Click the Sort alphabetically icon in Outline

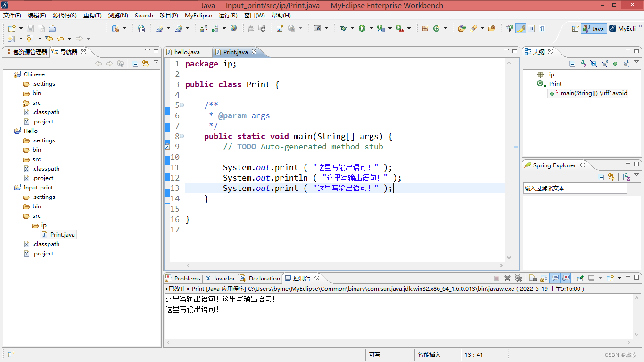pos(583,64)
